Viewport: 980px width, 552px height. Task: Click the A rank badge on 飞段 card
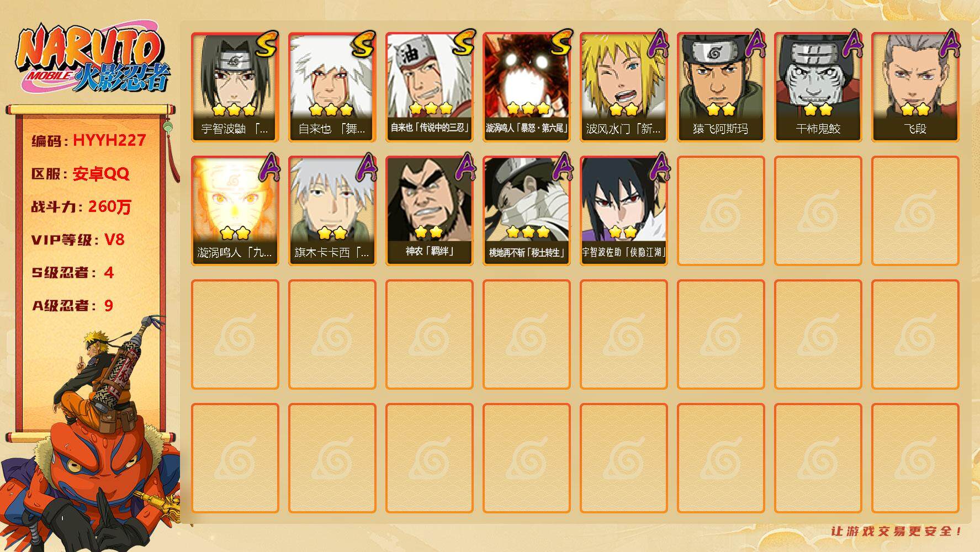pos(949,43)
